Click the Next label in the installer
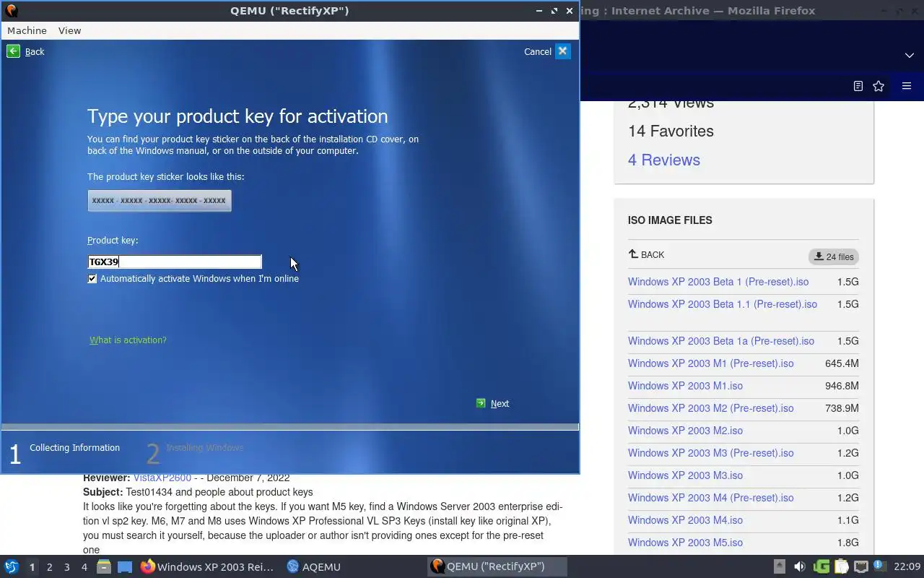 tap(500, 404)
